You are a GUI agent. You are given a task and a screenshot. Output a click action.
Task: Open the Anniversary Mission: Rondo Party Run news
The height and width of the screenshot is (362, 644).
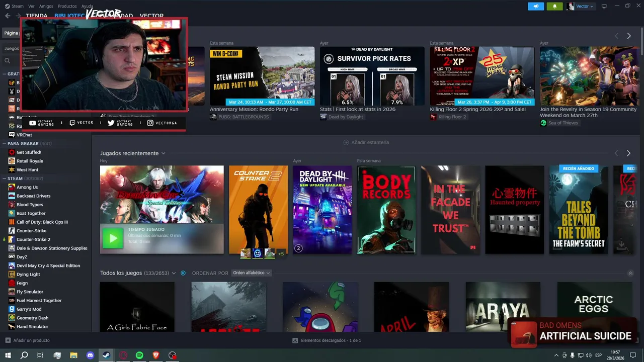pyautogui.click(x=262, y=76)
